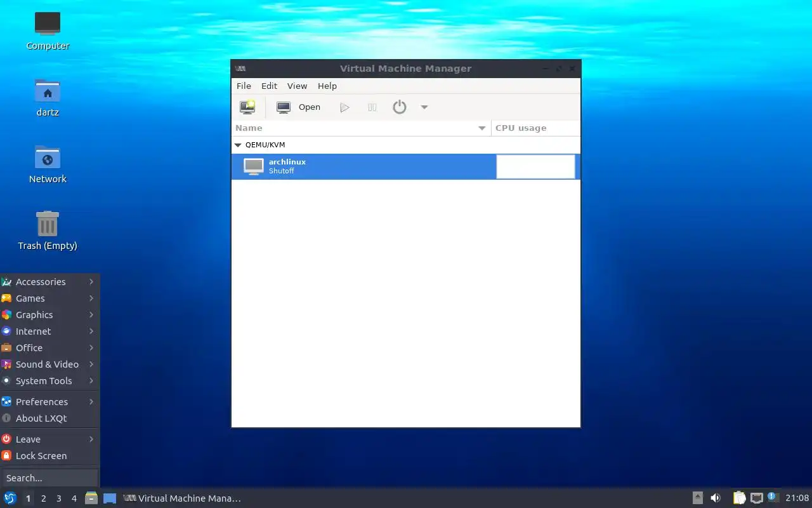Open the Computer desktop icon
The width and height of the screenshot is (812, 508).
[48, 31]
